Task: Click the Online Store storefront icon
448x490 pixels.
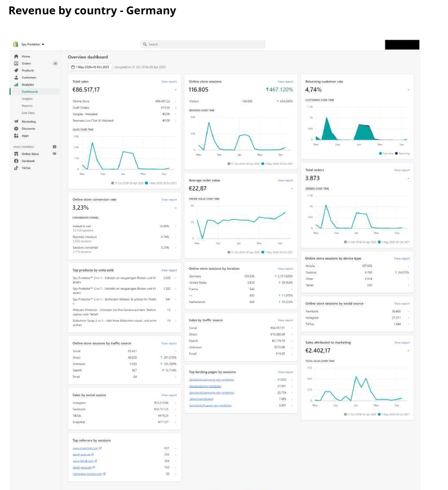Action: pyautogui.click(x=16, y=154)
